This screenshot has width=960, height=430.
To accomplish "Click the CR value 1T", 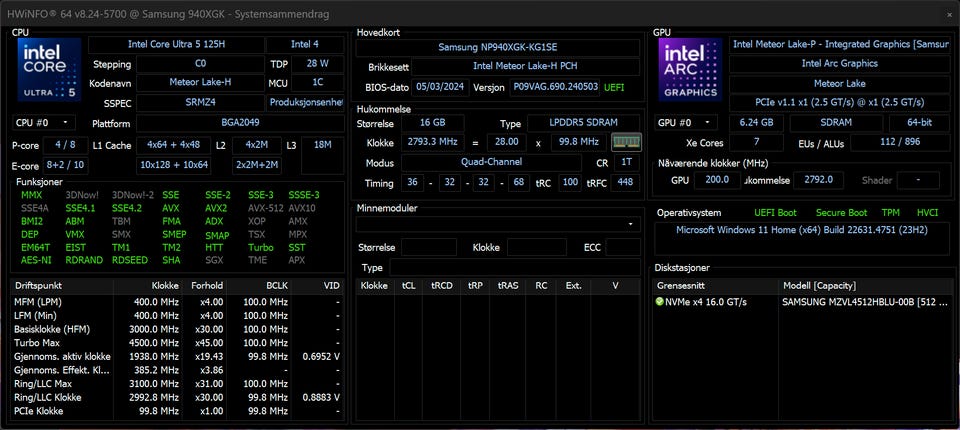I will 626,162.
